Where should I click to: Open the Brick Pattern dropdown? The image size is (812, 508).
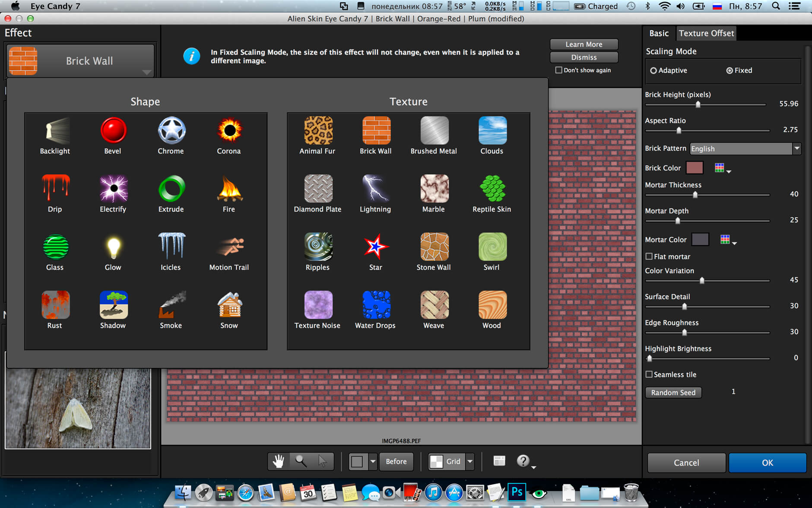tap(745, 149)
